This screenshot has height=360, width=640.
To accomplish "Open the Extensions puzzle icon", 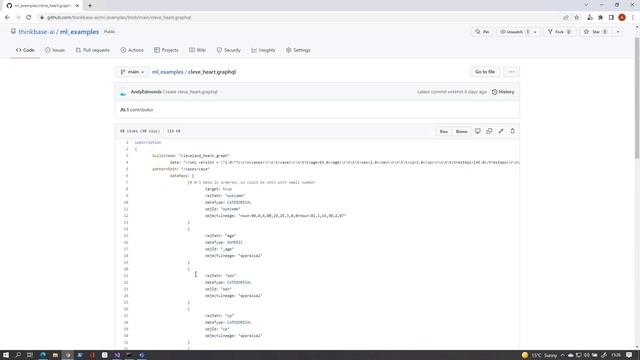I will 600,18.
